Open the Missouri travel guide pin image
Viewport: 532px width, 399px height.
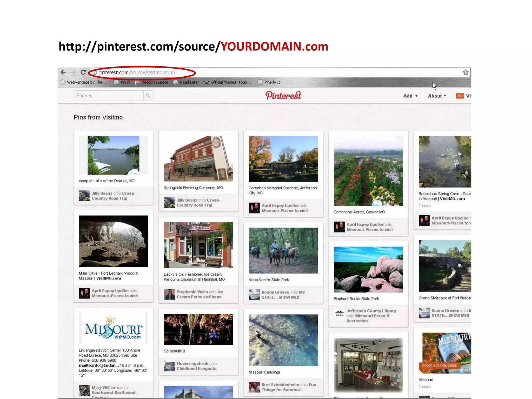(x=445, y=353)
